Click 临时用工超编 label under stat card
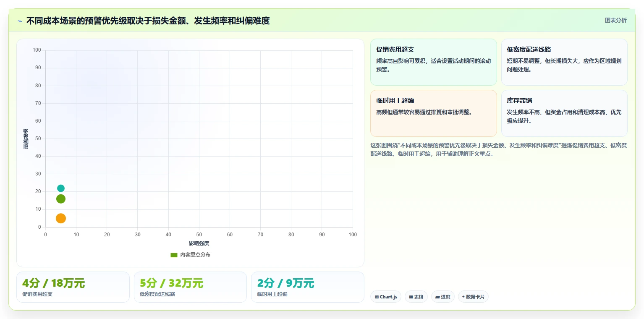This screenshot has height=319, width=644. pyautogui.click(x=272, y=294)
